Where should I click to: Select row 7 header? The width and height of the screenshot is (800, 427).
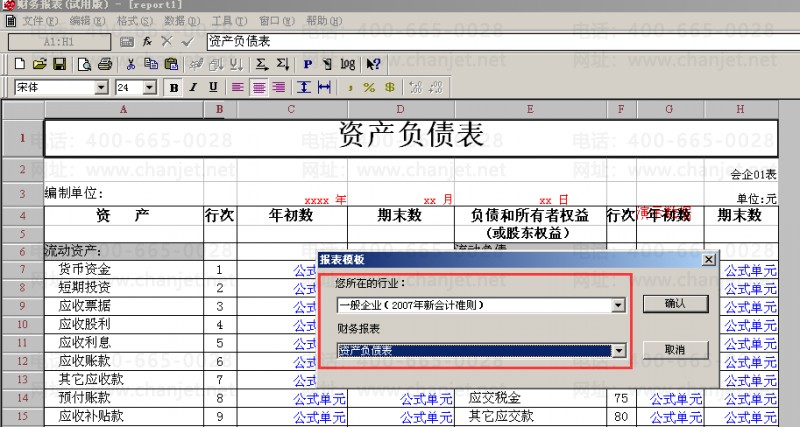(x=22, y=269)
